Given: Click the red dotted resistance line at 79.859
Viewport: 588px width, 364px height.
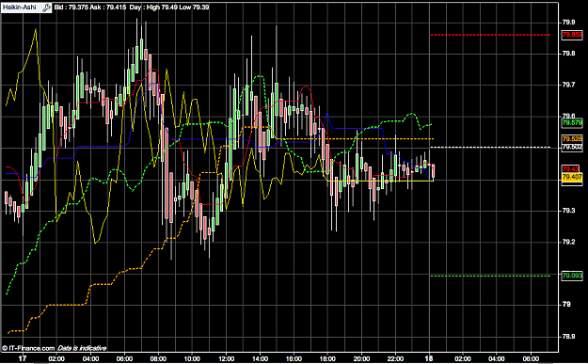Looking at the screenshot, I should click(490, 35).
